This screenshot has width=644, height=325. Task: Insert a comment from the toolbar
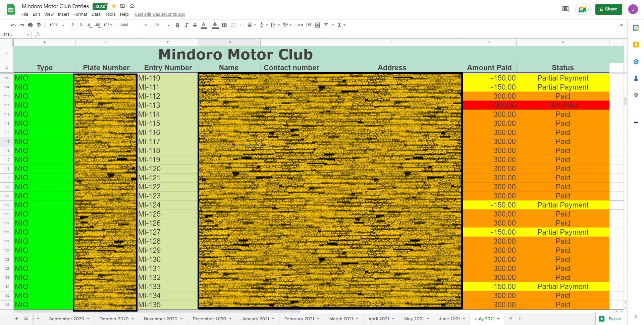pos(309,25)
